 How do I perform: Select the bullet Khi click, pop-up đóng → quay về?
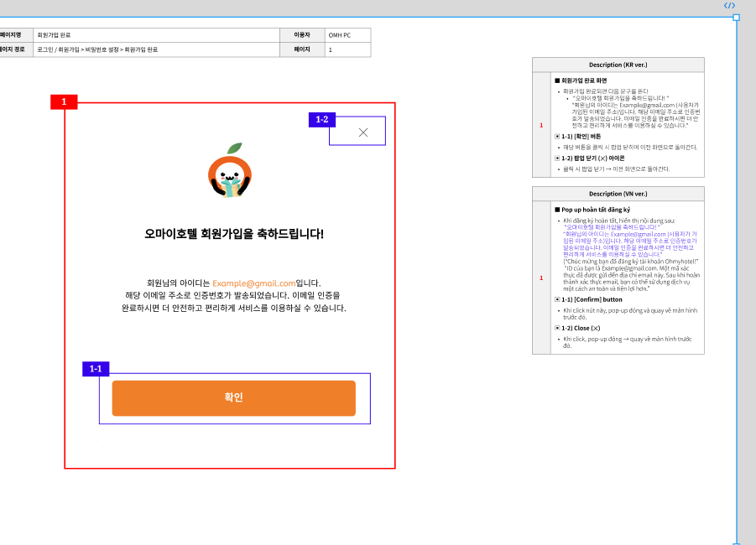[x=628, y=342]
